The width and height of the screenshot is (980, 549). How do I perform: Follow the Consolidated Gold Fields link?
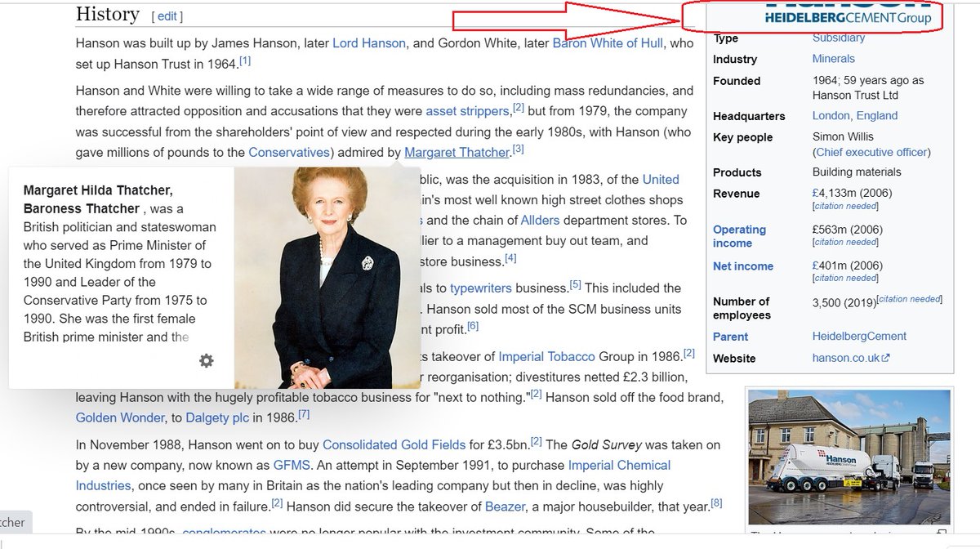(394, 444)
